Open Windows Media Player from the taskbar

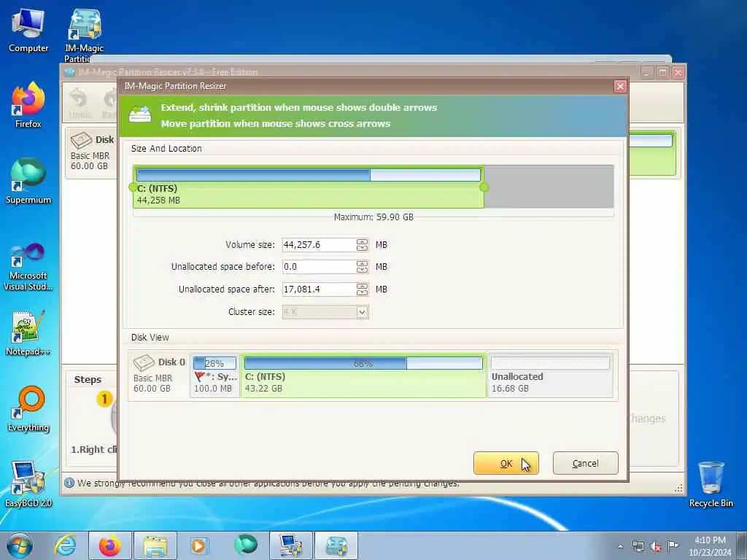(198, 545)
